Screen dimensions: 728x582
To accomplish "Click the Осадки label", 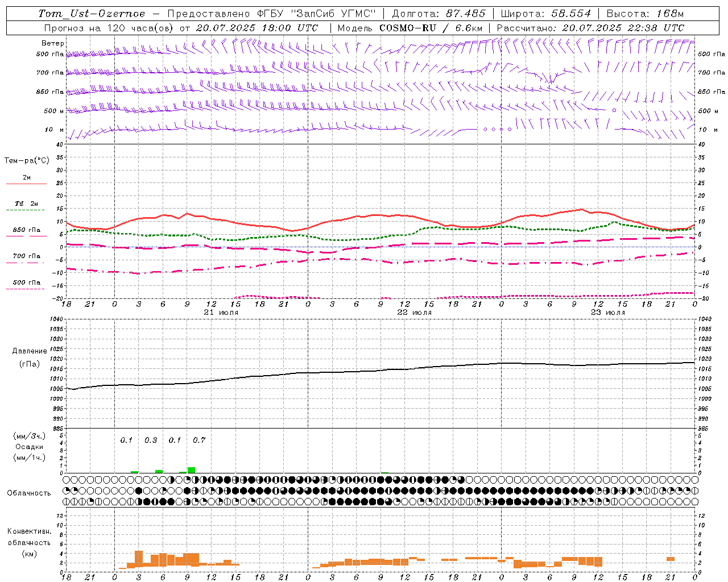I will point(29,447).
